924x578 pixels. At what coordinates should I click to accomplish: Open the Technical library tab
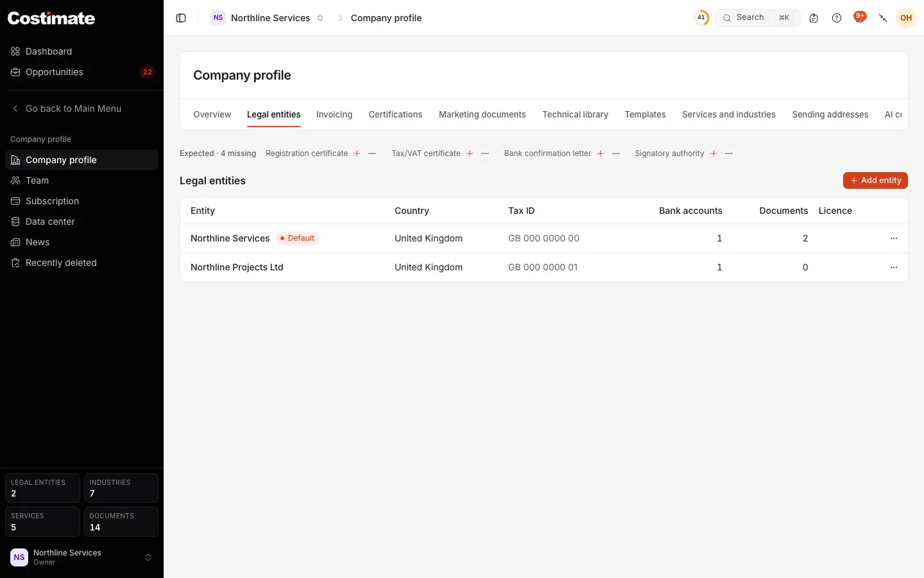click(x=576, y=114)
